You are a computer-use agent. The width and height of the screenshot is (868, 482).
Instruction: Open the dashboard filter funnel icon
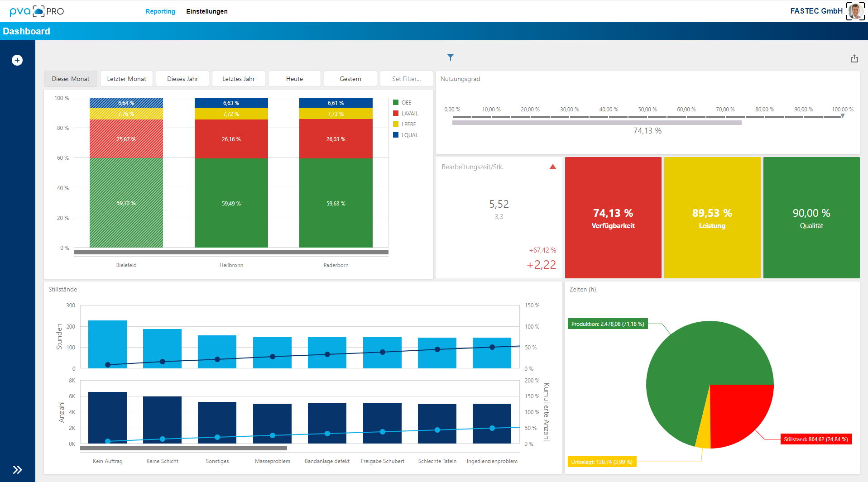coord(451,57)
